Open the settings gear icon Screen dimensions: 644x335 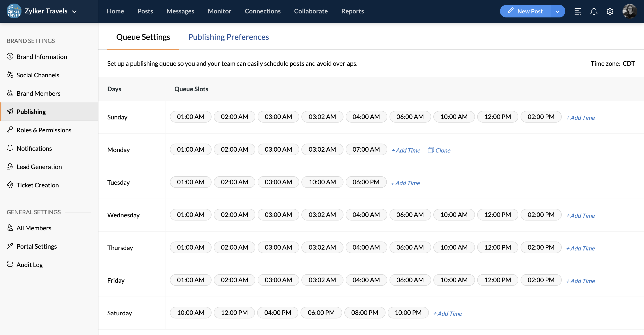tap(610, 11)
